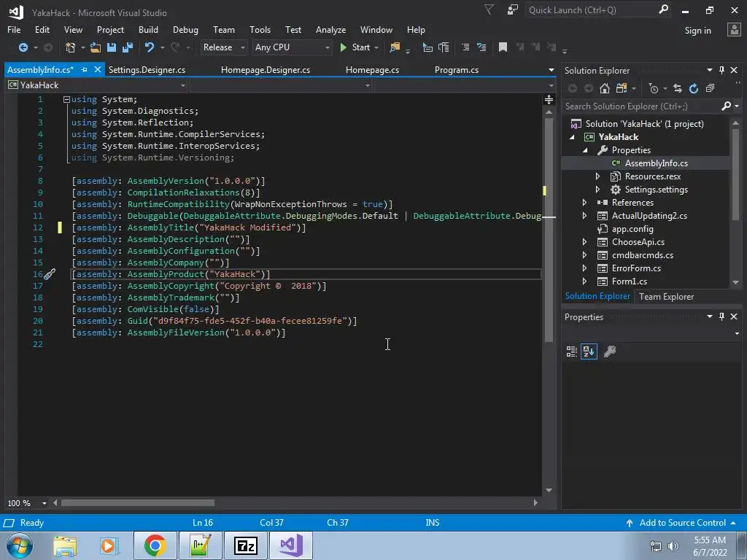Screen dimensions: 747x560
Task: Uncomment selected lines icon
Action: [481, 47]
